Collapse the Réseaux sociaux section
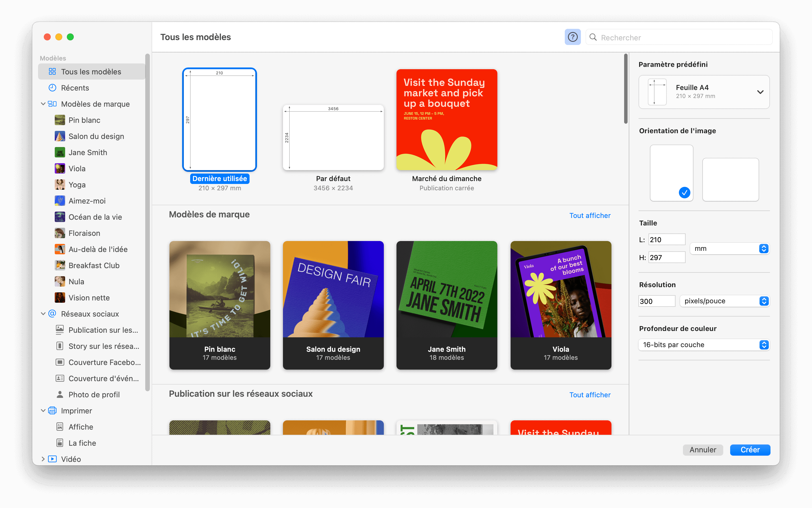The width and height of the screenshot is (812, 508). click(x=43, y=313)
